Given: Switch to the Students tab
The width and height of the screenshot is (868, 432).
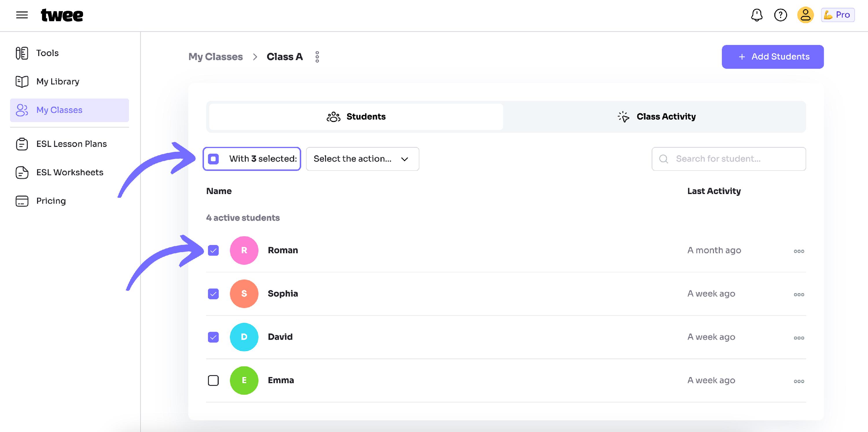Looking at the screenshot, I should [x=356, y=117].
